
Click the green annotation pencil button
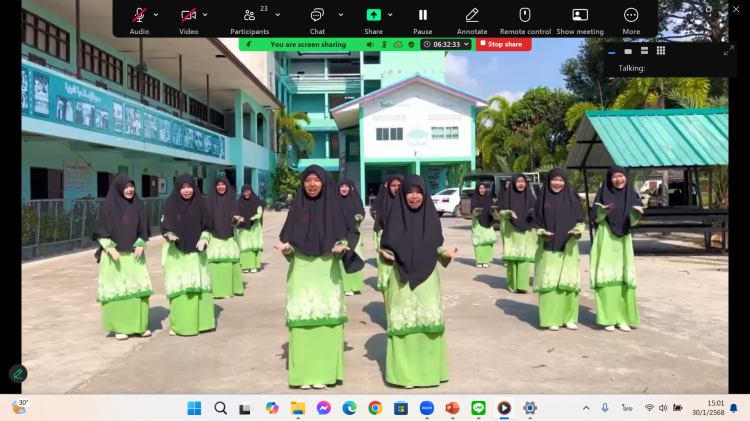coord(18,374)
